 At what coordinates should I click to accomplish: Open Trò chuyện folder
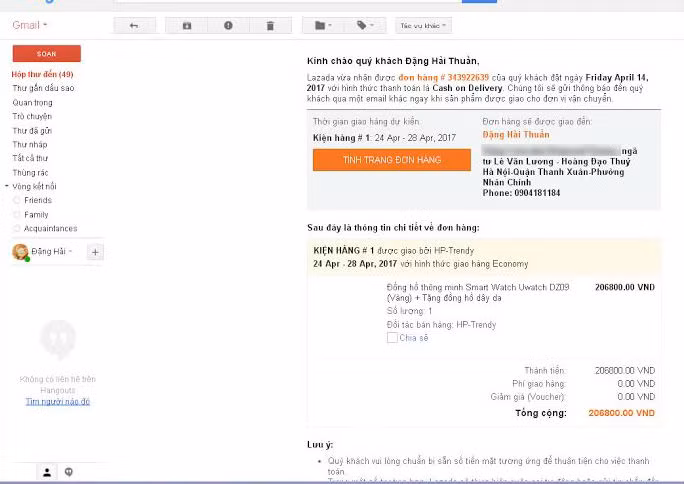32,116
